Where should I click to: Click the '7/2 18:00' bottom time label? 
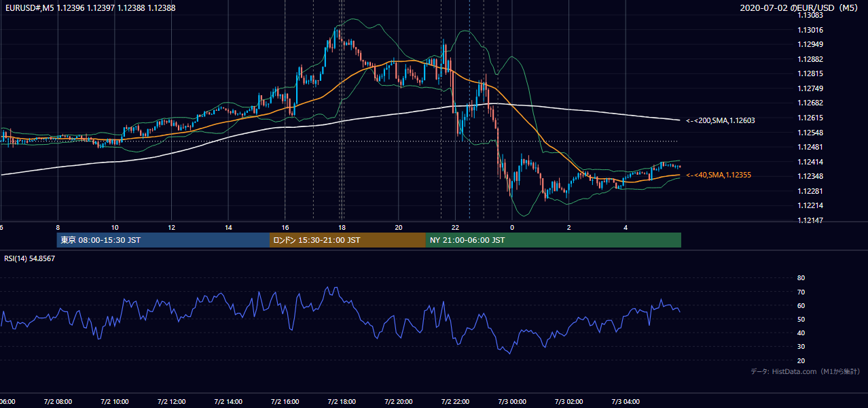(342, 401)
